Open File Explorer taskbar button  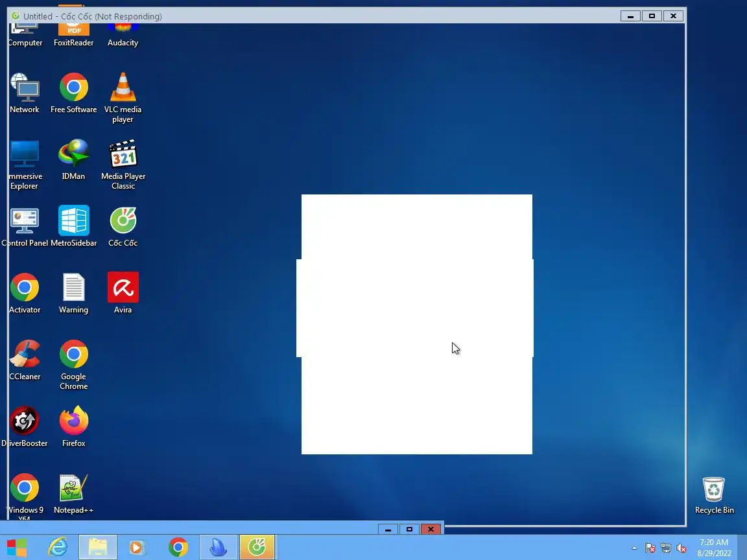pyautogui.click(x=98, y=547)
